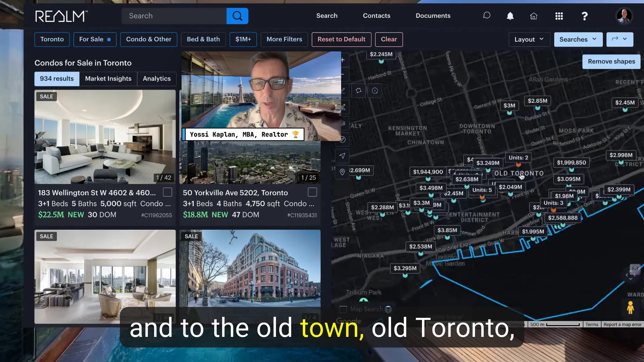Select the $2.45M marker near Regent Park
The image size is (644, 362).
tap(625, 103)
